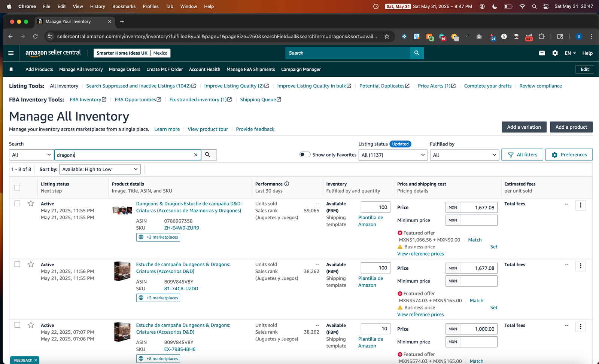
Task: Open actions menu for 81-74CA-UZDD row
Action: (580, 266)
